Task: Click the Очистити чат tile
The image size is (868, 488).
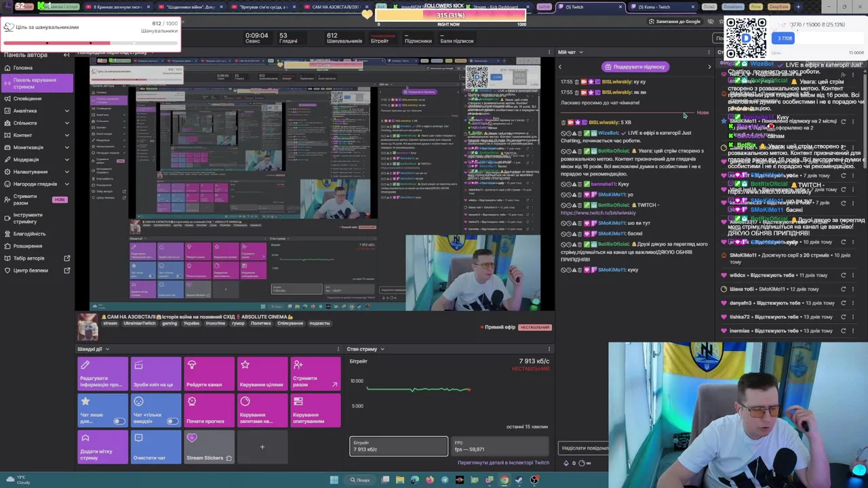Action: click(156, 447)
